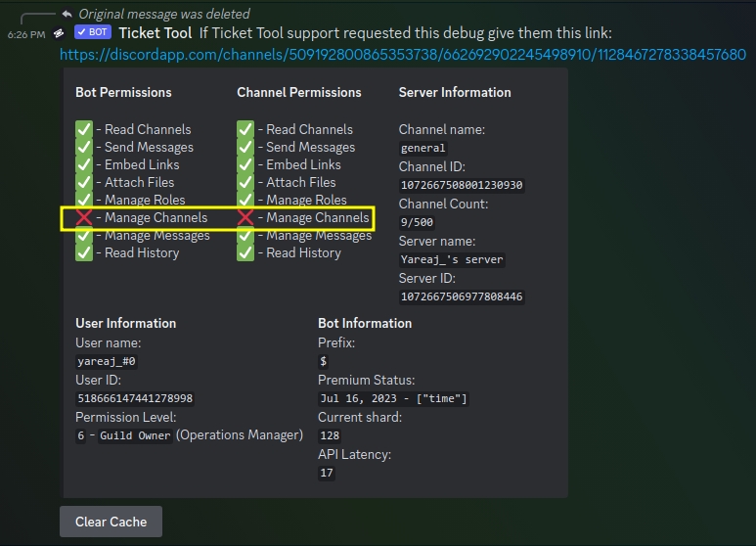Viewport: 756px width, 546px height.
Task: Select the server ID code text
Action: [x=462, y=296]
